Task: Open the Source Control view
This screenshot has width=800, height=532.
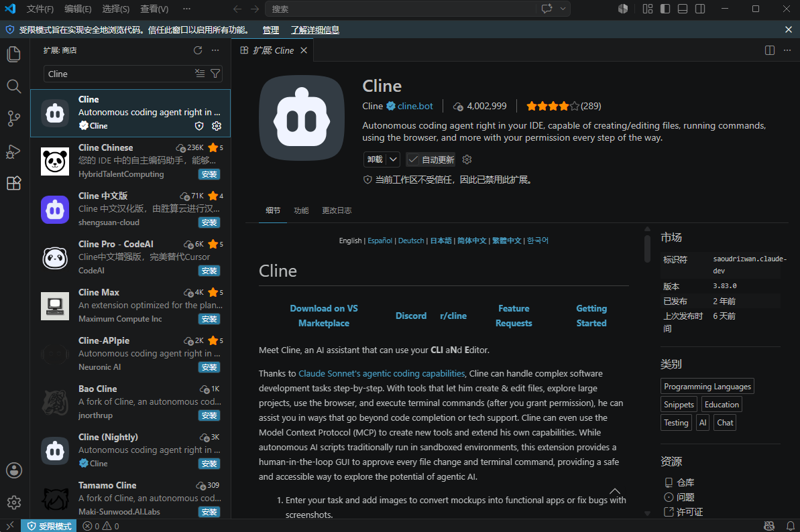Action: click(x=14, y=119)
